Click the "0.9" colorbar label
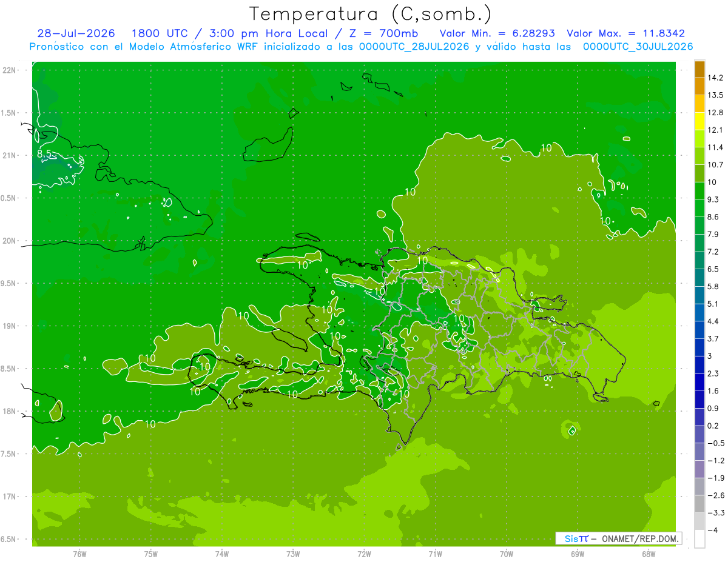 tap(713, 408)
